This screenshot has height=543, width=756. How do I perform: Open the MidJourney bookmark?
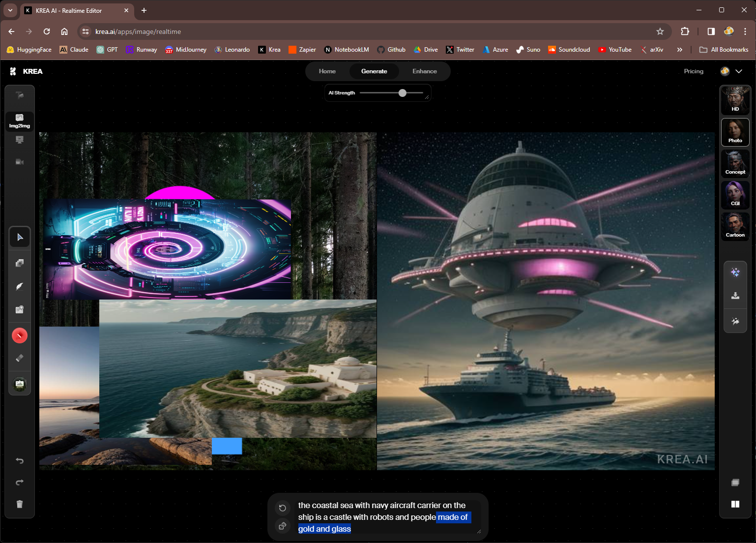pos(186,50)
